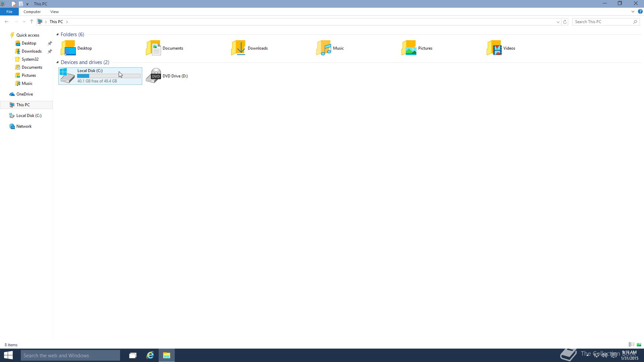Open the Computer ribbon tab
644x362 pixels.
[32, 12]
